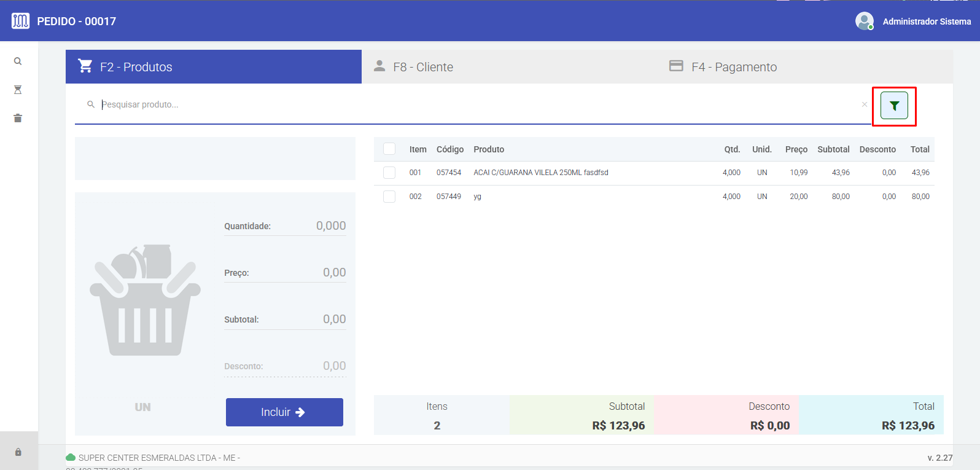
Task: Click the trash bin icon in sidebar
Action: [x=18, y=118]
